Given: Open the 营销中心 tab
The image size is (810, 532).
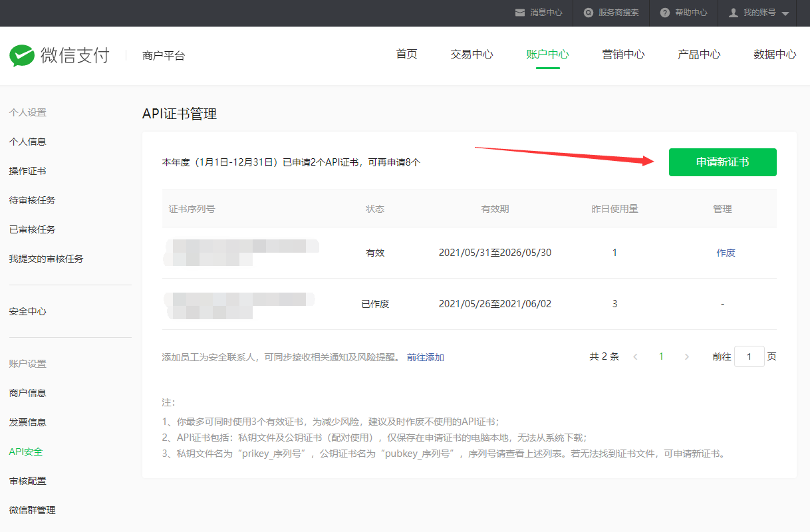Looking at the screenshot, I should (623, 55).
